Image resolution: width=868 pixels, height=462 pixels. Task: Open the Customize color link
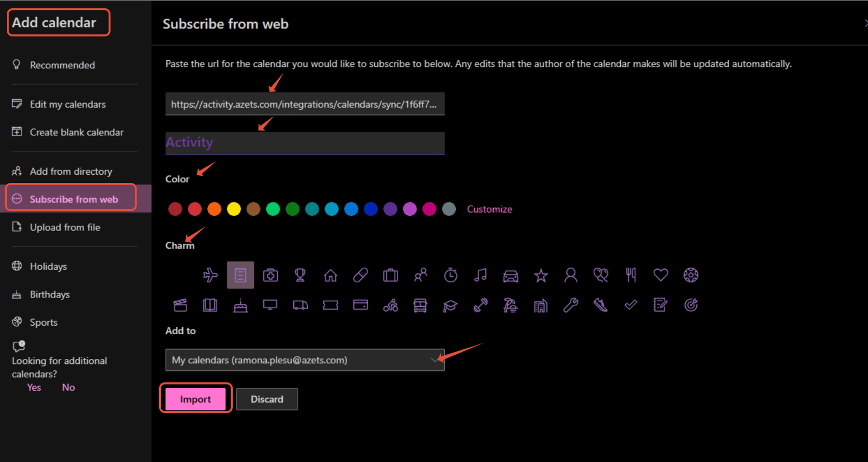[489, 209]
